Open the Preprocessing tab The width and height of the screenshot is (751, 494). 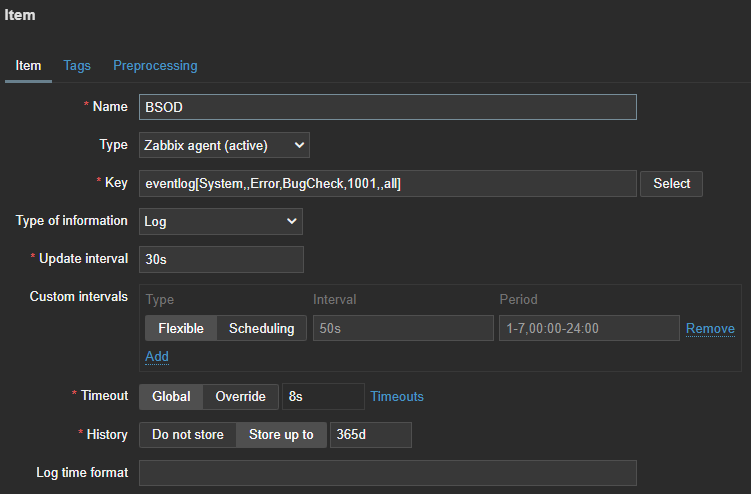[155, 65]
